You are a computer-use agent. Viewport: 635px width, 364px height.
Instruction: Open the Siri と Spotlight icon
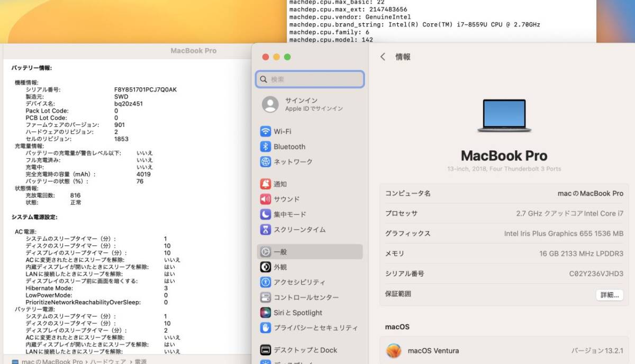tap(265, 313)
